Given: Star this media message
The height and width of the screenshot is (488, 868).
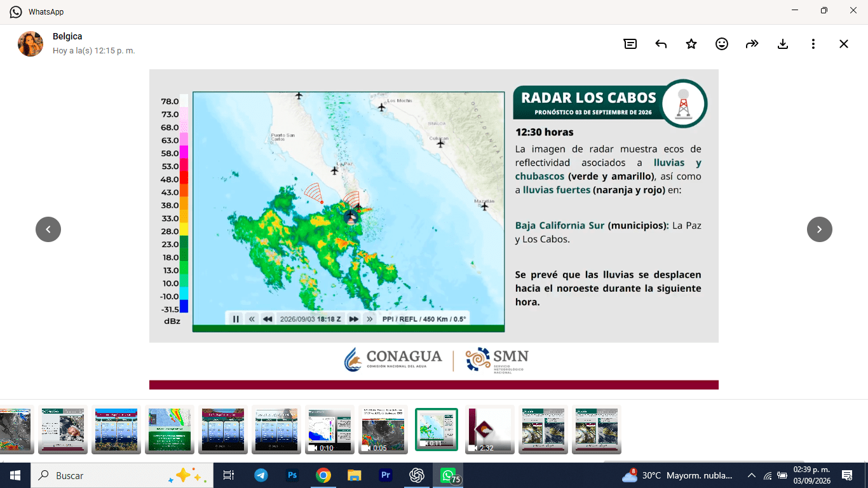Looking at the screenshot, I should click(691, 44).
